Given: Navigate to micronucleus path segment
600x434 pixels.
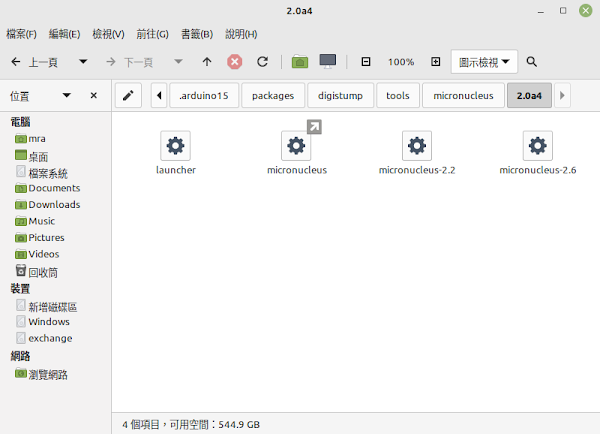Looking at the screenshot, I should click(x=463, y=95).
